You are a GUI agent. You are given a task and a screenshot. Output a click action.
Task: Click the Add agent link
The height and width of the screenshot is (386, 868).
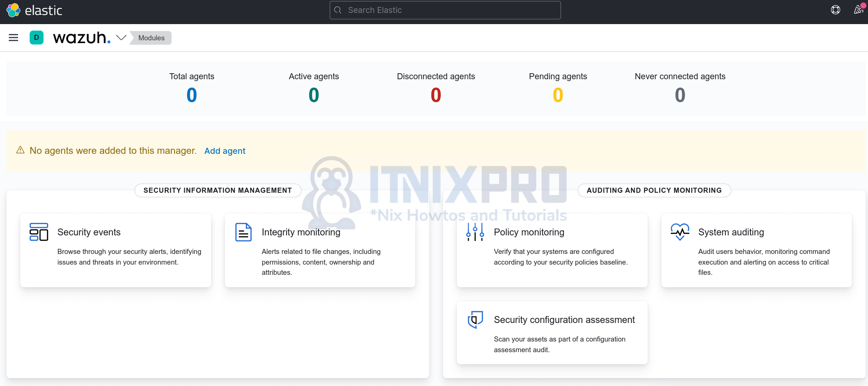pos(225,151)
